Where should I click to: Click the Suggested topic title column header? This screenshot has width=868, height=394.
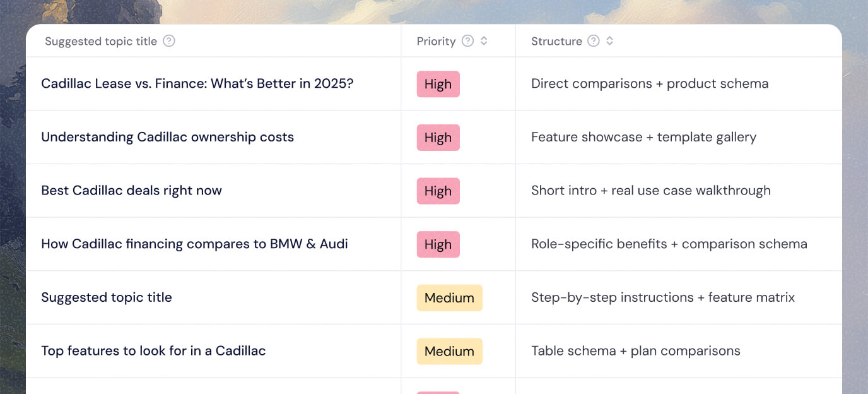point(101,41)
